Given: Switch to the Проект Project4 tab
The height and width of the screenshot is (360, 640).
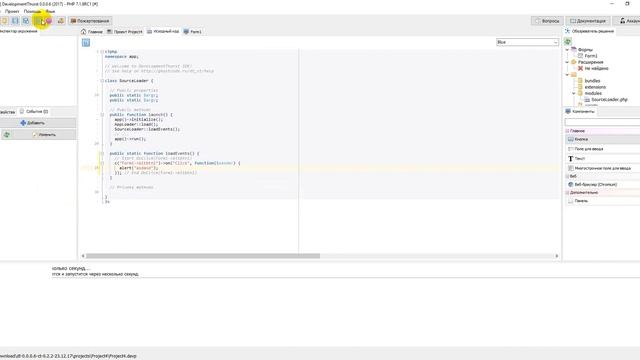Looking at the screenshot, I should (124, 31).
